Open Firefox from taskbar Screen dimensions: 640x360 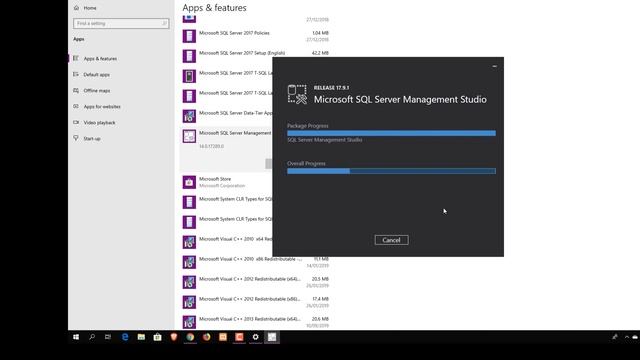click(x=207, y=337)
